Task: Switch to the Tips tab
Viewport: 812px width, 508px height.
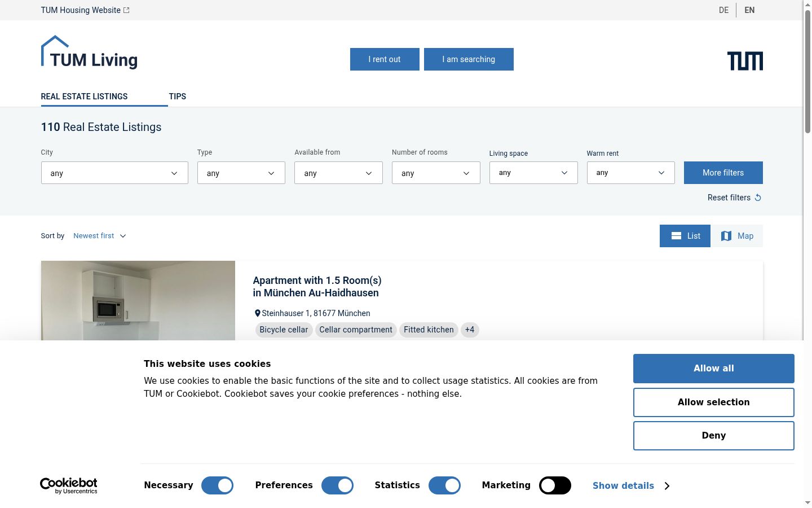Action: 178,97
